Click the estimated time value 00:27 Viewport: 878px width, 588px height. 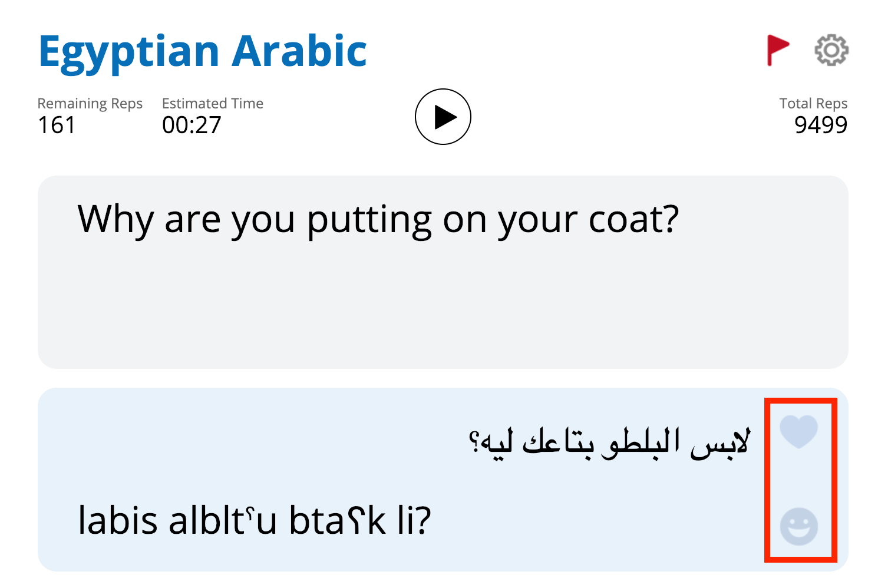pyautogui.click(x=192, y=125)
